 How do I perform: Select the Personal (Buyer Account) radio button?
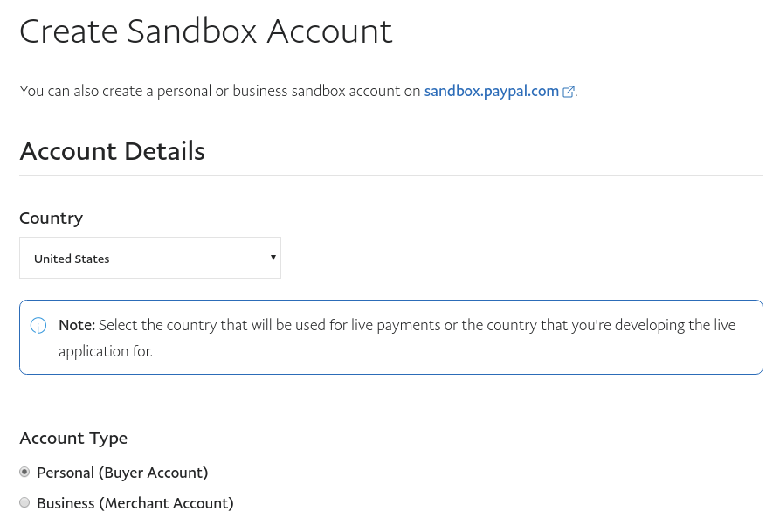pyautogui.click(x=24, y=472)
